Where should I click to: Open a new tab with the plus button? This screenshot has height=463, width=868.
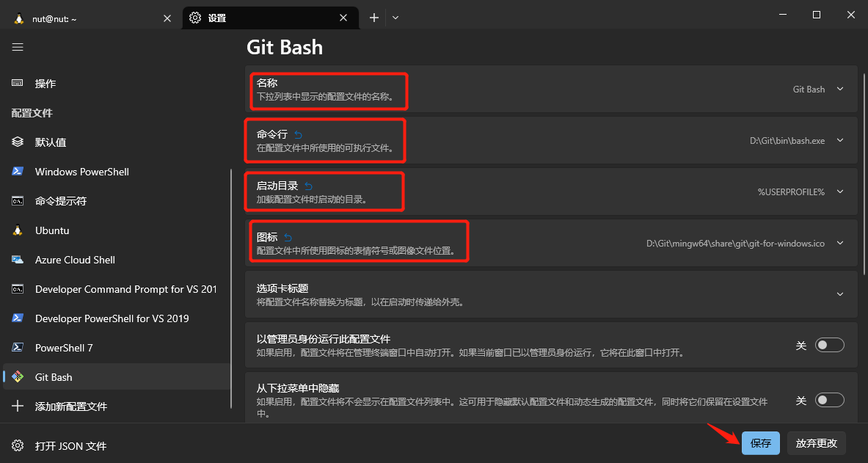(374, 18)
